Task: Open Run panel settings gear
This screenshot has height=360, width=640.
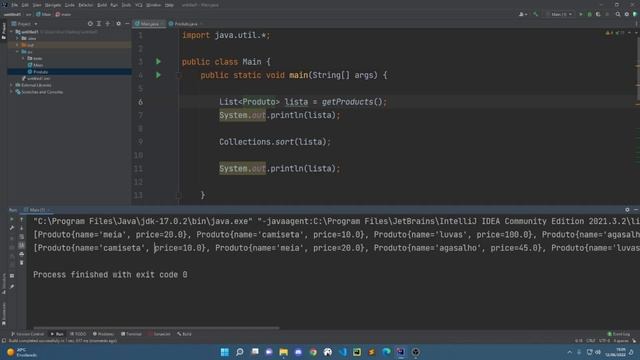Action: coord(627,210)
